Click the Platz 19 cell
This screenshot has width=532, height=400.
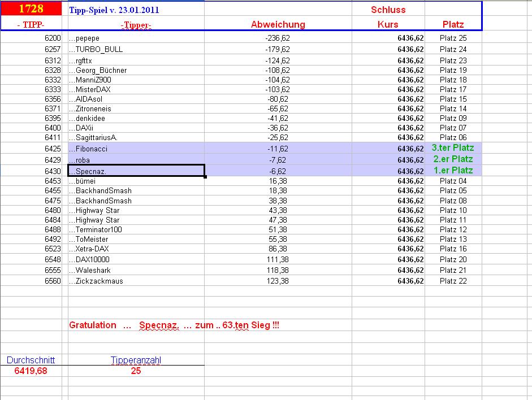(453, 70)
